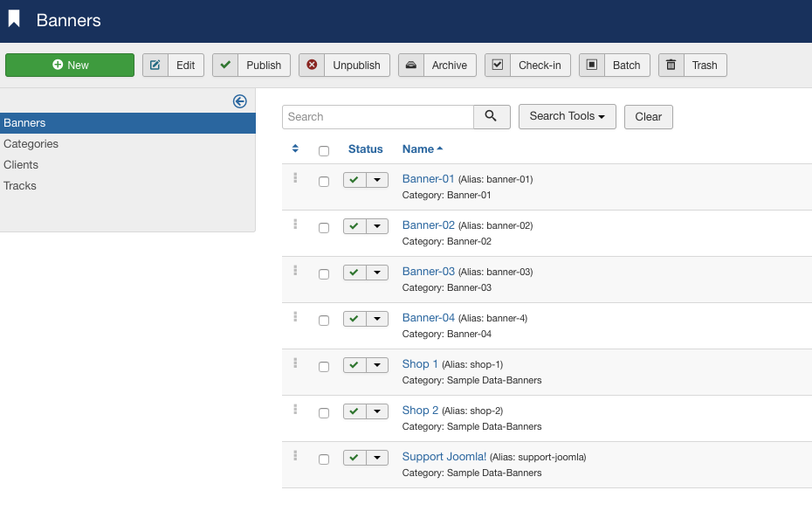
Task: Open Categories in the sidebar menu
Action: click(x=31, y=144)
